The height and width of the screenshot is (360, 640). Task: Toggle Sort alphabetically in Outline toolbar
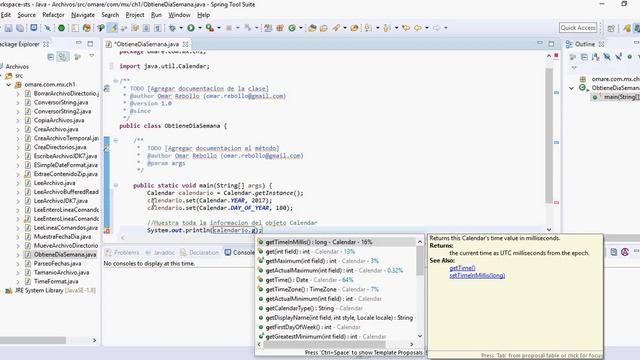click(x=596, y=57)
